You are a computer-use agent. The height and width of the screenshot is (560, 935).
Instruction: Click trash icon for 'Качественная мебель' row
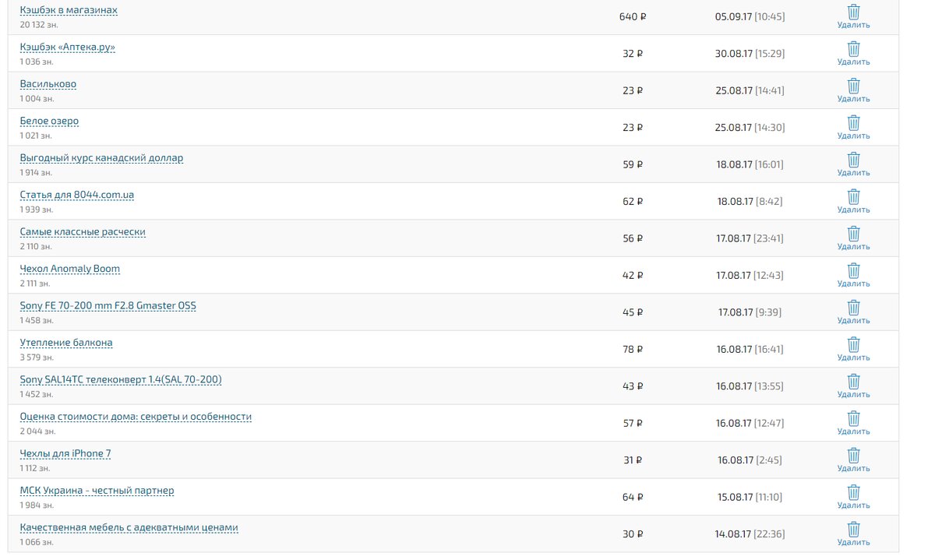pos(853,530)
